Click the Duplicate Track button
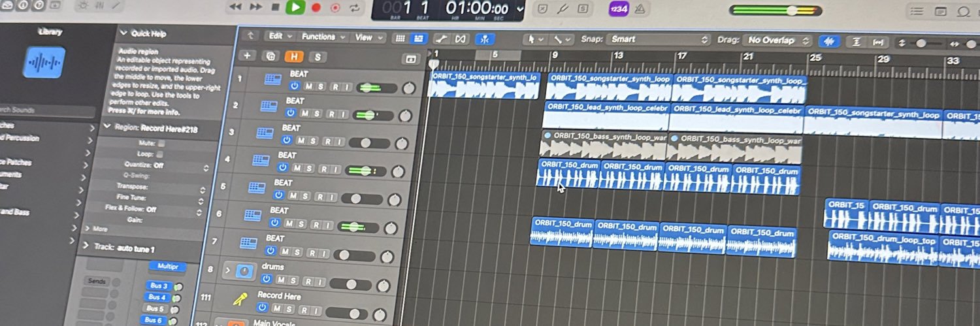 point(271,56)
